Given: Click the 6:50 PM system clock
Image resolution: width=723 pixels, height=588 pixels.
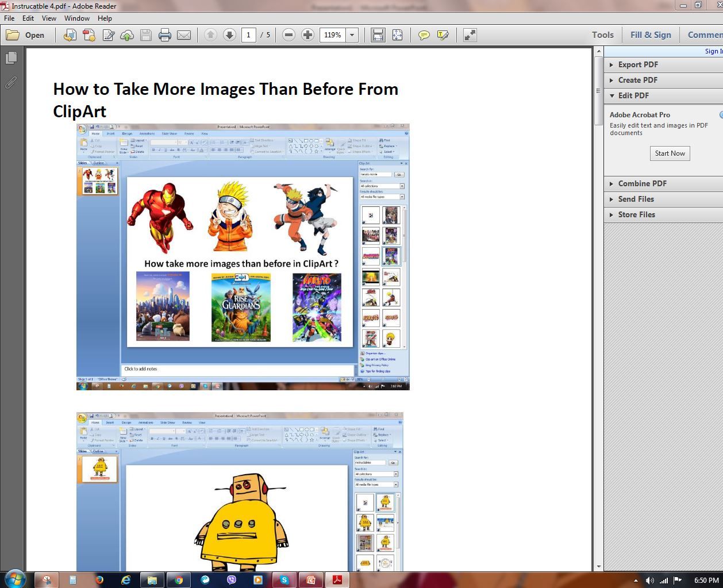Looking at the screenshot, I should pos(706,580).
